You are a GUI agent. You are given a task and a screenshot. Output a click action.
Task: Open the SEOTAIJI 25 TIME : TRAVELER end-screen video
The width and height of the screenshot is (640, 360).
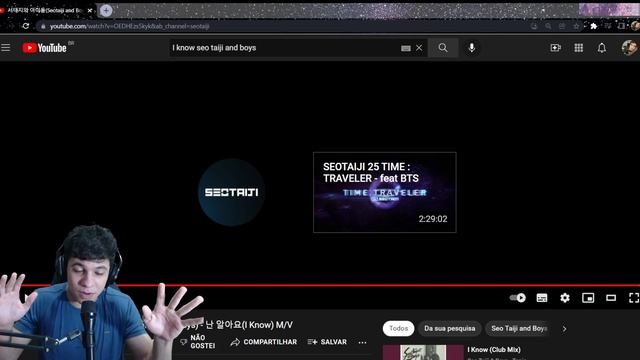(384, 192)
